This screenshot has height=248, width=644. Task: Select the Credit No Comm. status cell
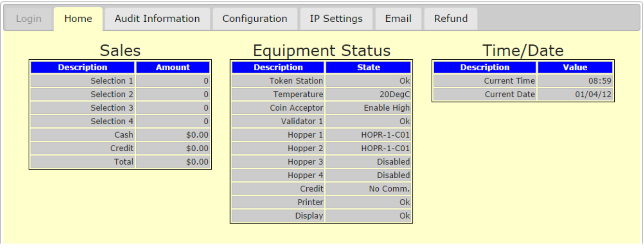368,189
